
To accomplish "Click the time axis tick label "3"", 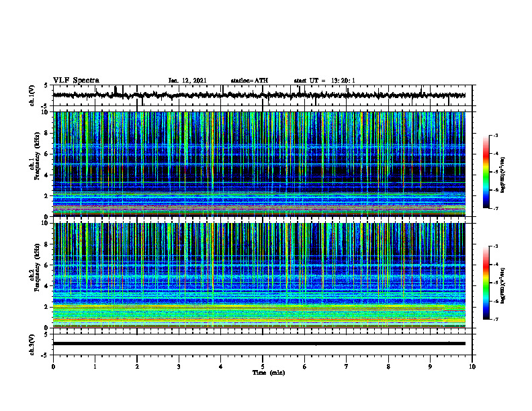I will [179, 367].
